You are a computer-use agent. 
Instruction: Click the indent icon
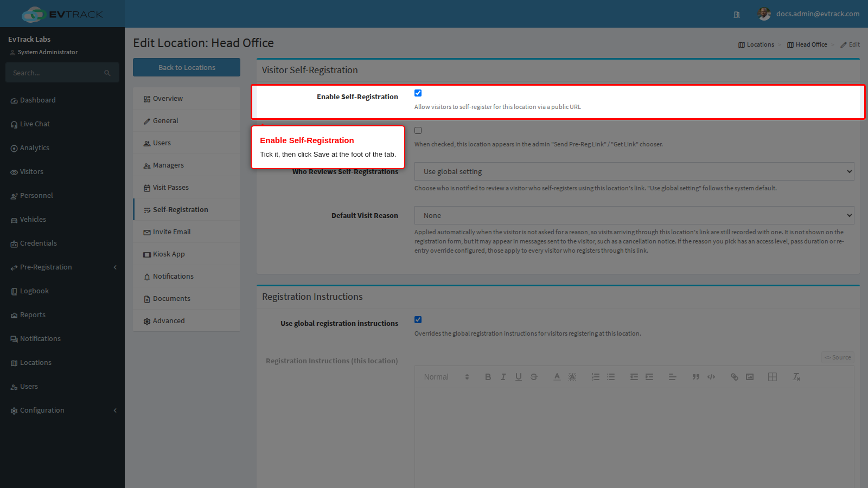pyautogui.click(x=649, y=377)
